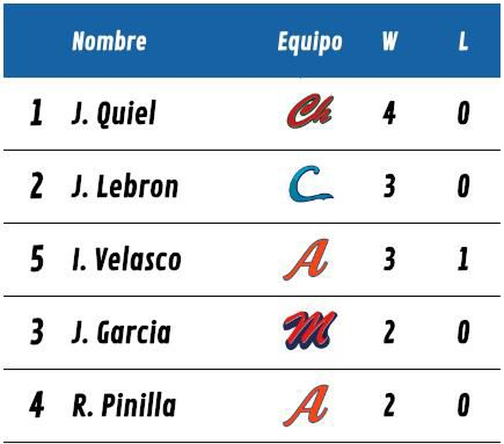504x444 pixels.
Task: Select the Nombre column header
Action: click(109, 41)
